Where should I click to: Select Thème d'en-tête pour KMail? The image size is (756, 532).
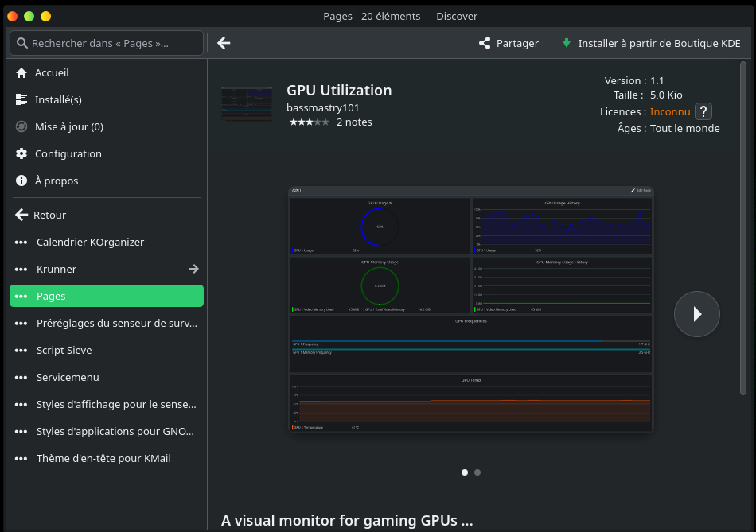tap(103, 458)
